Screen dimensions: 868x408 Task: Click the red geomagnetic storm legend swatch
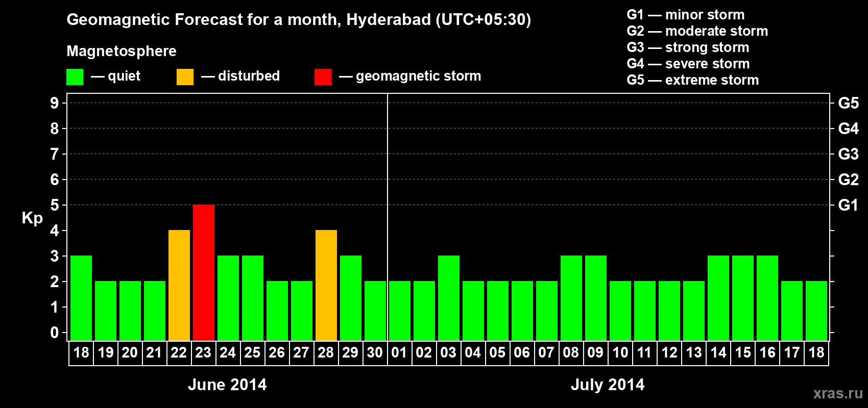click(323, 77)
